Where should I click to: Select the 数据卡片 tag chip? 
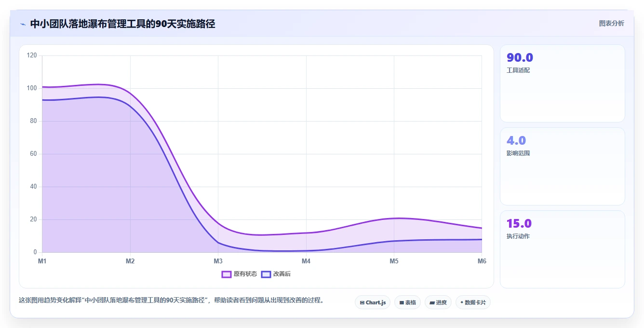click(x=473, y=302)
